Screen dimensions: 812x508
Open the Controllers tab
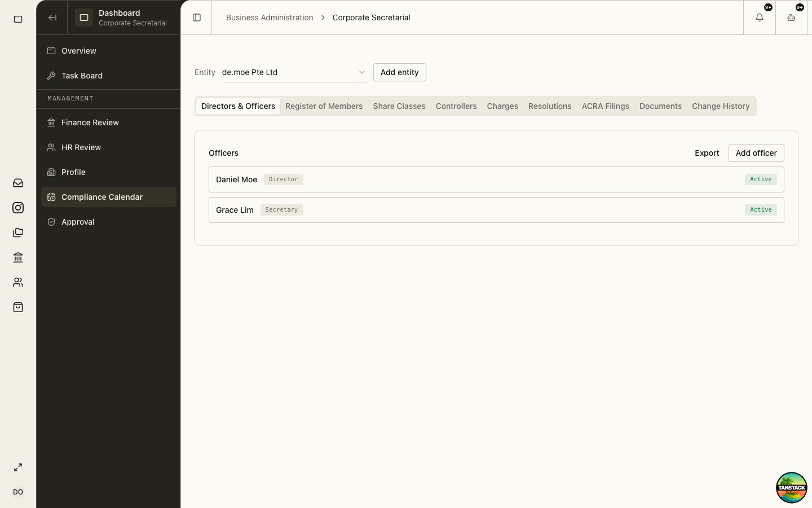click(456, 106)
